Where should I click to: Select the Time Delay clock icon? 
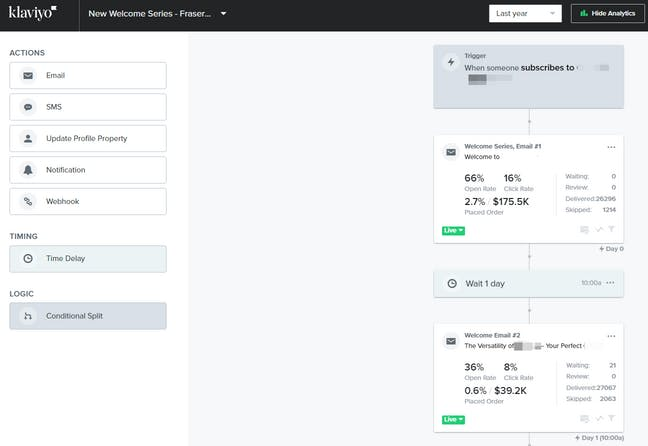28,259
